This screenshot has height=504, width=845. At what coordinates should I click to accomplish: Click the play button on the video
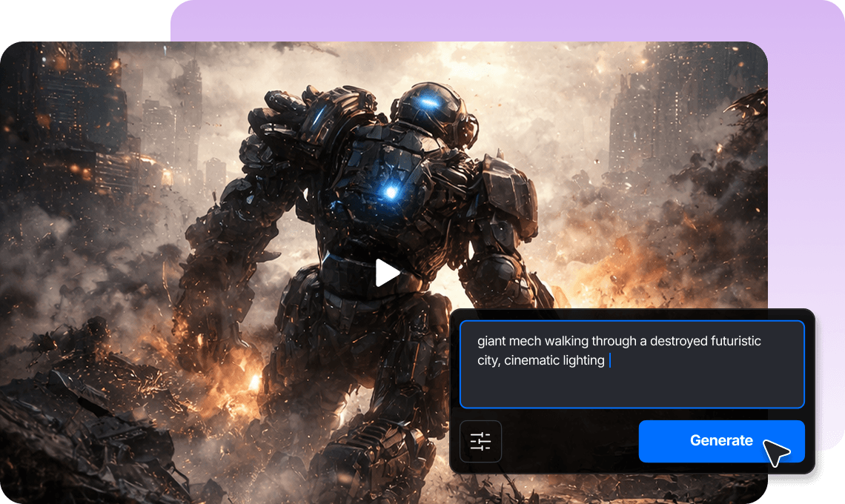385,272
